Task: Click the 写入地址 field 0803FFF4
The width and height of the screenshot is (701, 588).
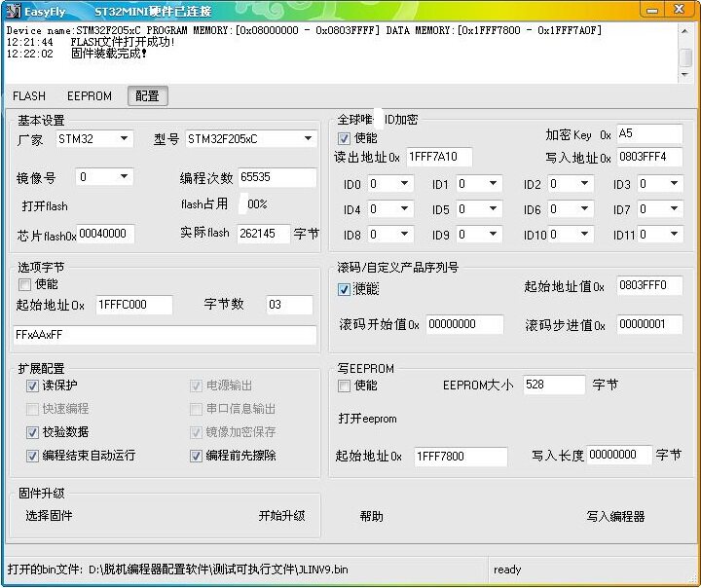Action: [649, 157]
